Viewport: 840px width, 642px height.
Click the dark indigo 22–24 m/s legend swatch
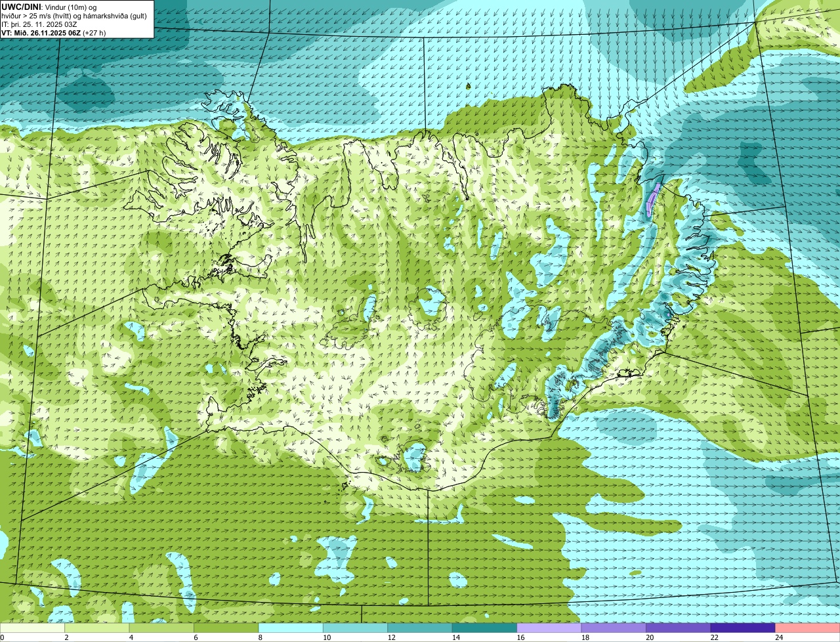(x=744, y=628)
